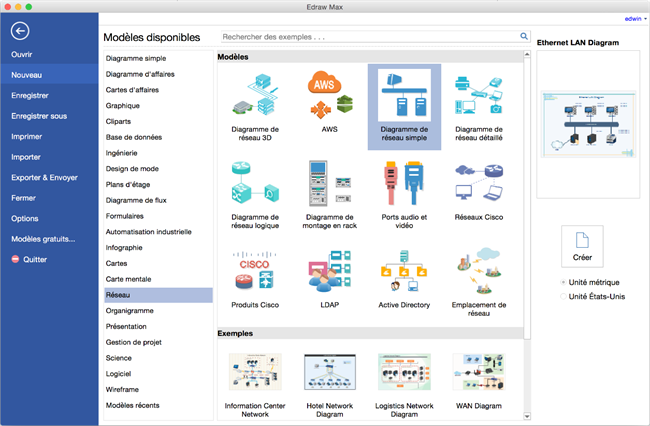
Task: Open the edwin account dropdown
Action: [635, 19]
